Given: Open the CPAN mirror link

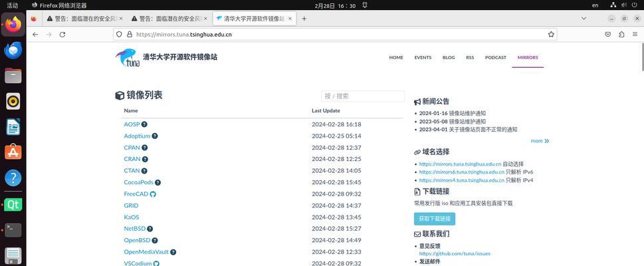Looking at the screenshot, I should click(x=132, y=148).
